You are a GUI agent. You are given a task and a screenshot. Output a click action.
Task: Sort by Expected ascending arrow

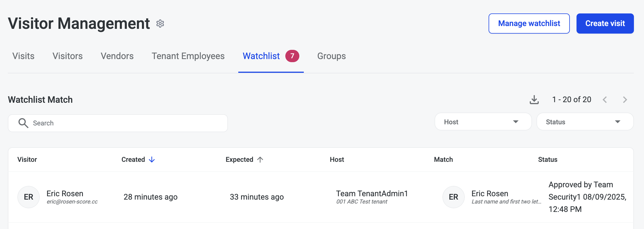coord(260,160)
